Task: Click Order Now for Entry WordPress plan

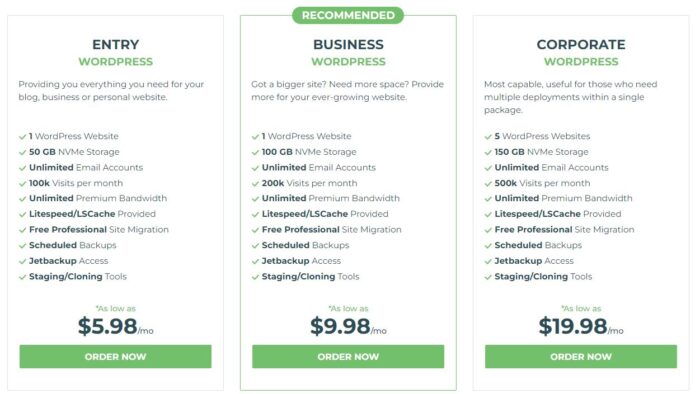Action: click(x=115, y=356)
